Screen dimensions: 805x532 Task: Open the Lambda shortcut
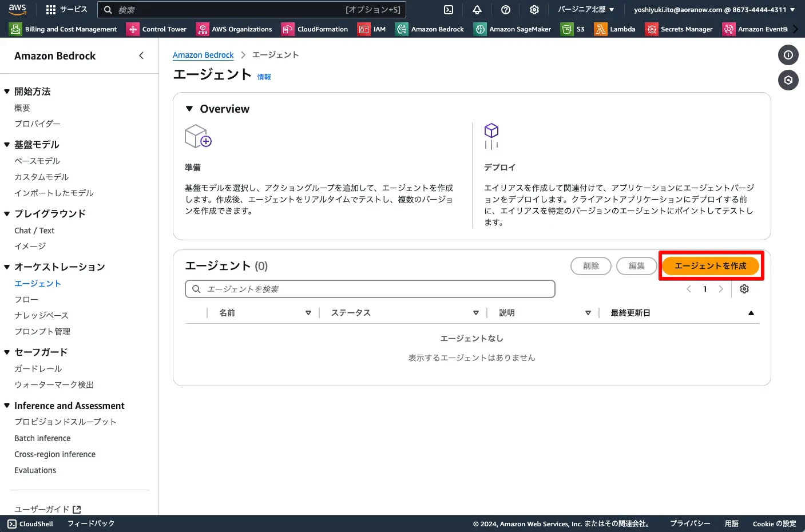pos(615,29)
